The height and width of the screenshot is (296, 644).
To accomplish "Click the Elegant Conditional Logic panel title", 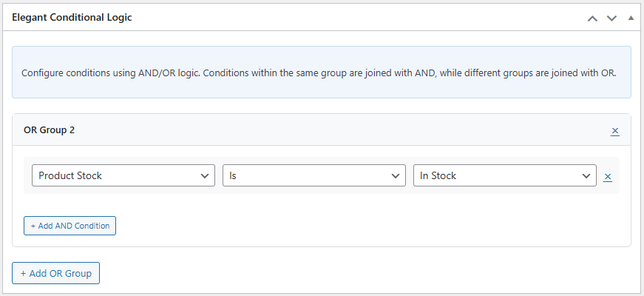I will point(72,17).
